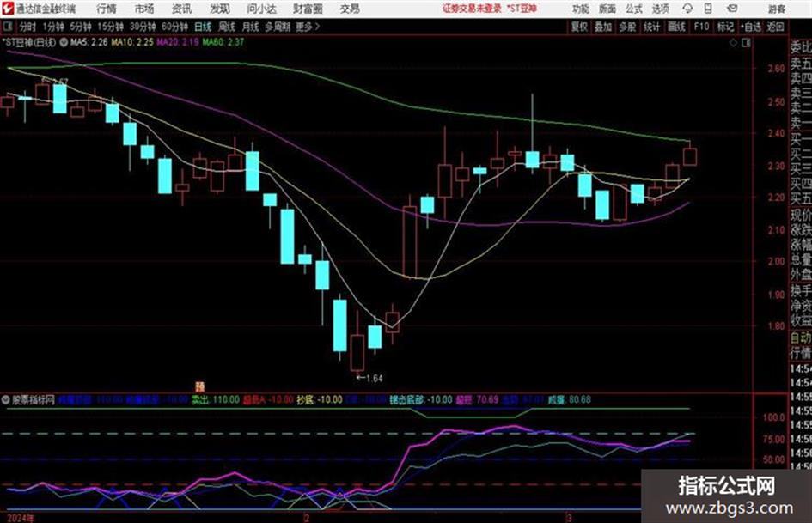Viewport: 812px width, 523px height.
Task: Switch to the 周线 weekly period tab
Action: coord(227,27)
